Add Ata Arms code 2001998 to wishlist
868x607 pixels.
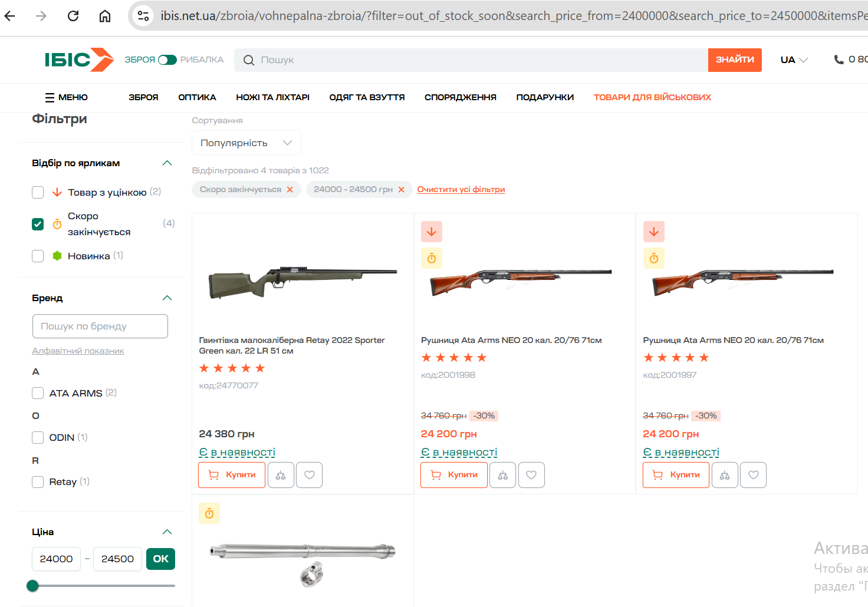coord(531,475)
